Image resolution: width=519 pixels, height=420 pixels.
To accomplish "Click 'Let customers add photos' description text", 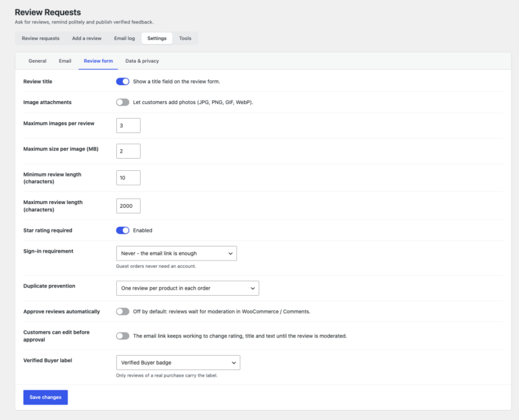I will pyautogui.click(x=193, y=102).
